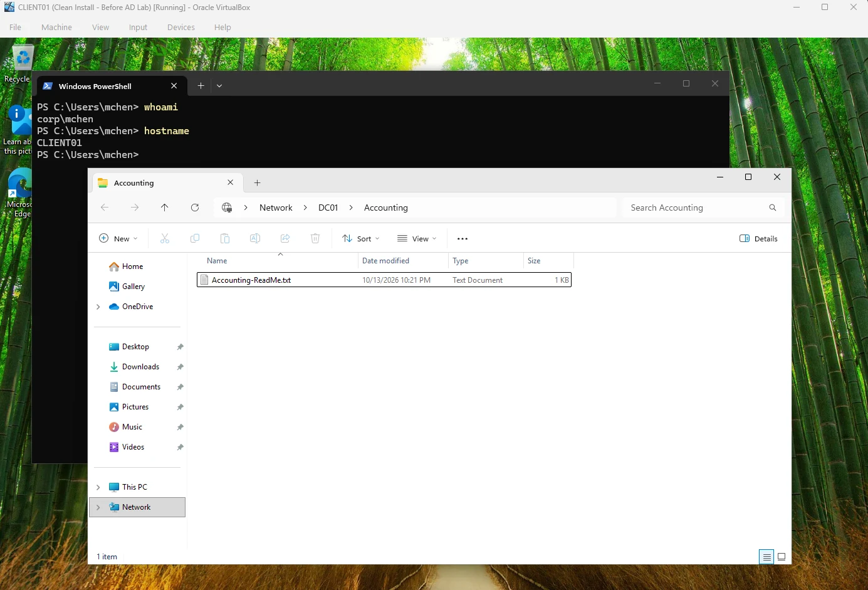Click the Share icon in Explorer toolbar
The image size is (868, 590).
click(x=285, y=239)
